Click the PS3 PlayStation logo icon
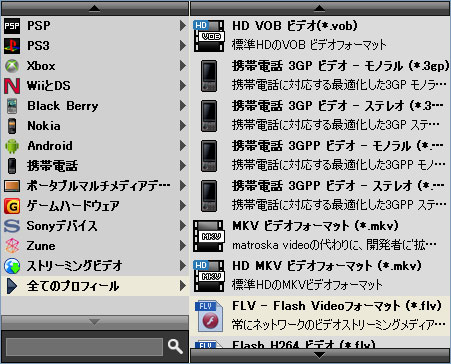Viewport: 451px width, 364px height. click(12, 46)
